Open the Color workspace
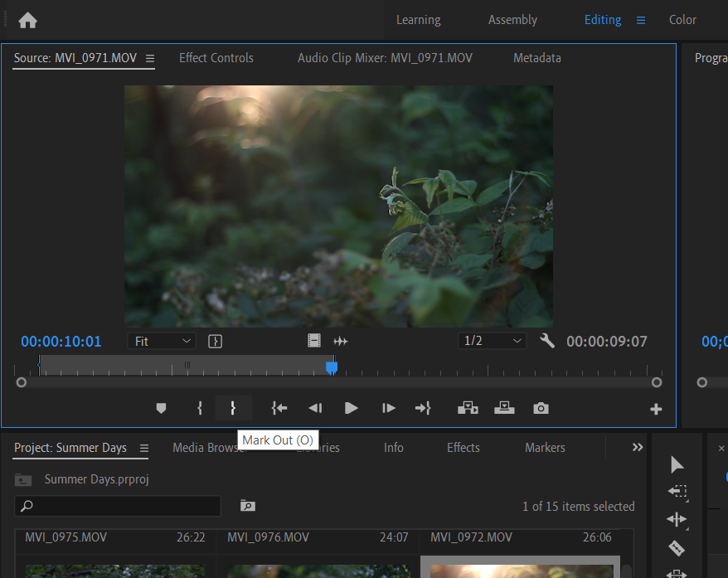The height and width of the screenshot is (578, 728). 682,20
